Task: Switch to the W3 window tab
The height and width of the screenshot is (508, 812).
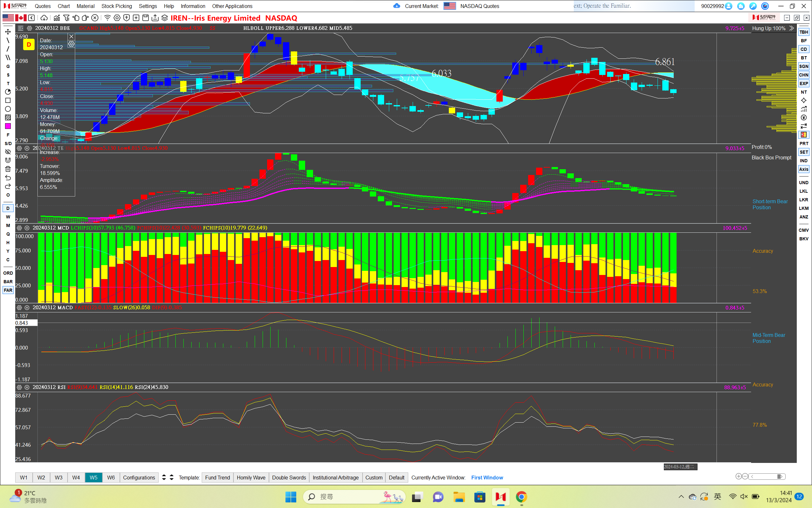Action: coord(59,478)
